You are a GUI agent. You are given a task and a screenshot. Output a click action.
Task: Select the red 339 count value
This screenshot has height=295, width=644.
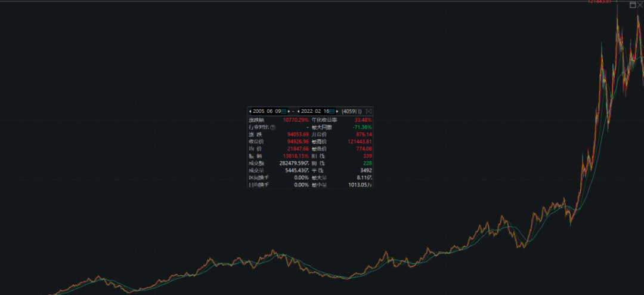coord(367,156)
